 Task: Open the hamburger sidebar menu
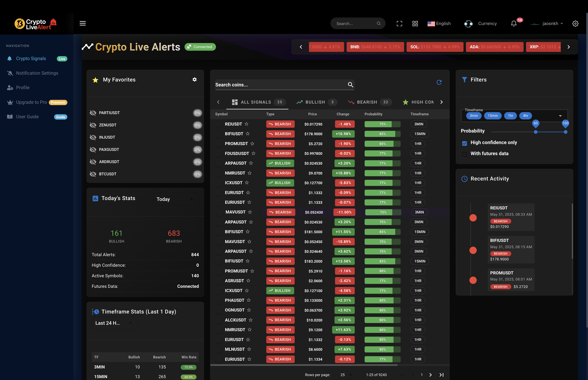[x=83, y=23]
